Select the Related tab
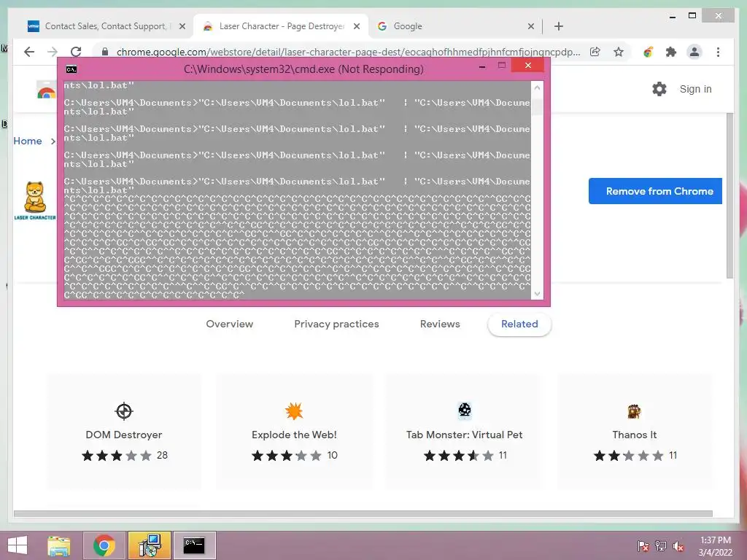 pos(519,324)
